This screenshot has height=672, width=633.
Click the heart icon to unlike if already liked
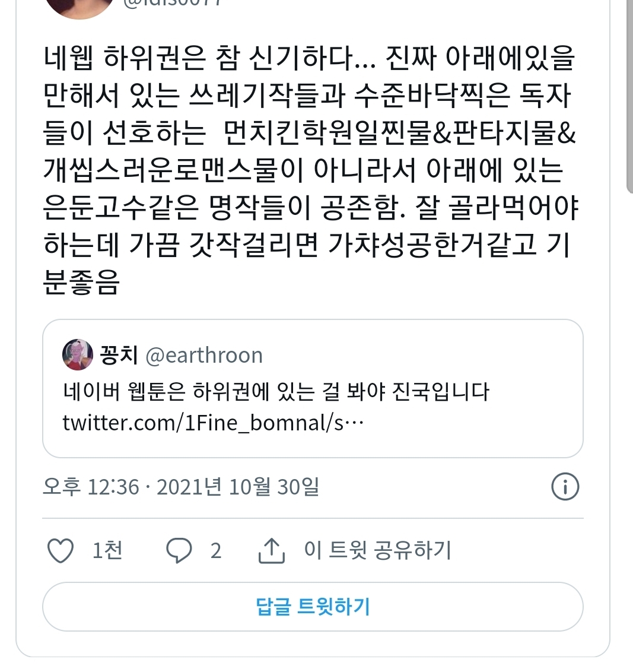click(62, 551)
